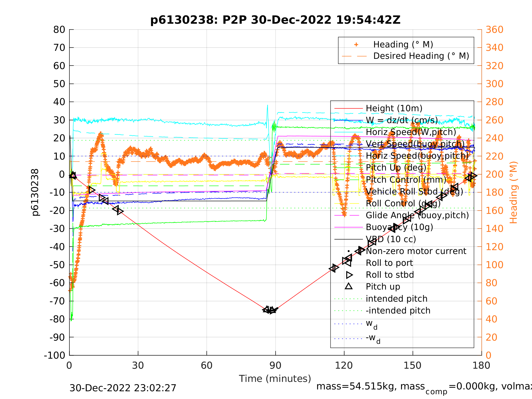Click the Roll to stbd triangle in legend
The image size is (532, 399).
349,275
